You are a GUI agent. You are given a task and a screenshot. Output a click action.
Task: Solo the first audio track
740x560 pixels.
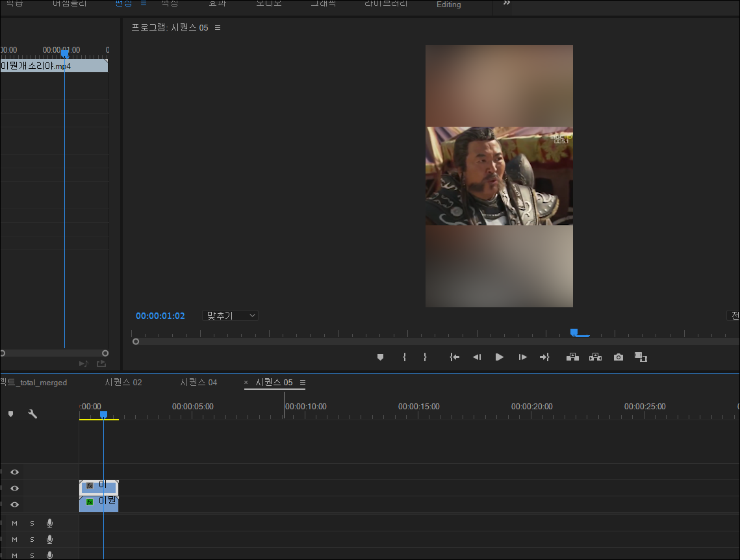click(32, 523)
